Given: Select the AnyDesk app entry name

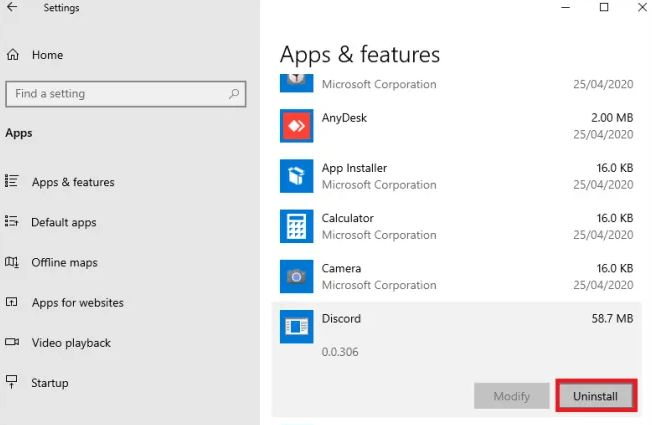Looking at the screenshot, I should pos(344,118).
